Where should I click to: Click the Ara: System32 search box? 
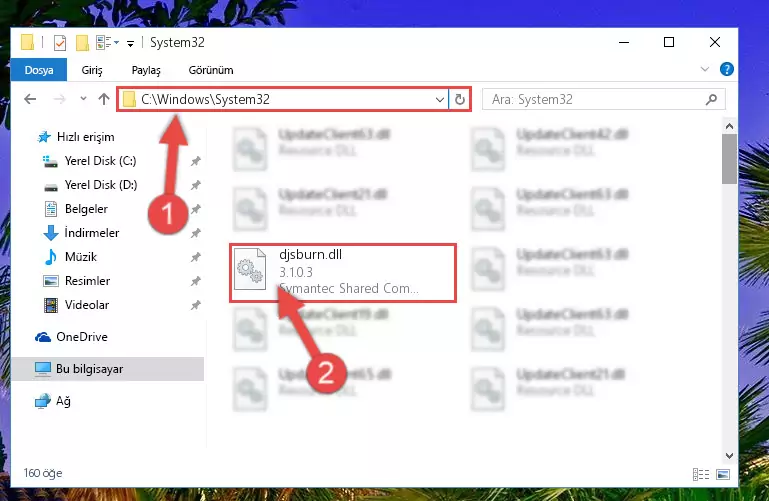[x=603, y=100]
